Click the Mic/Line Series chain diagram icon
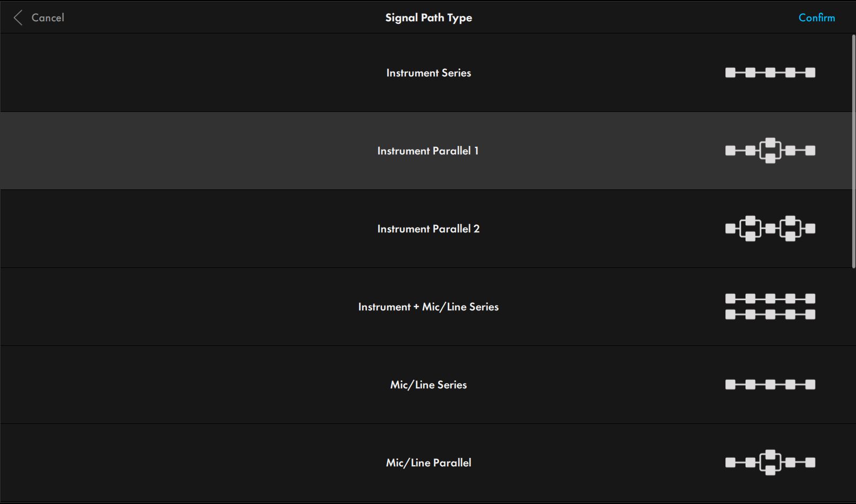 pyautogui.click(x=770, y=385)
